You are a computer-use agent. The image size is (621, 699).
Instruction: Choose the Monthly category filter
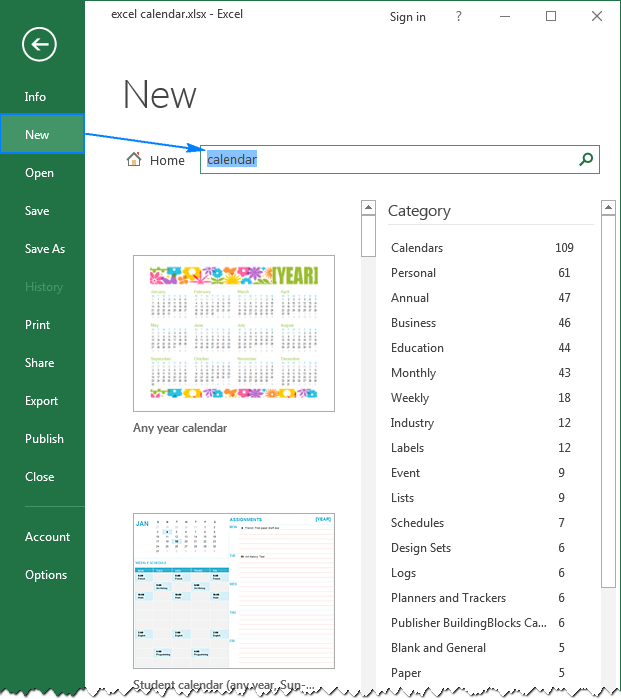[413, 373]
